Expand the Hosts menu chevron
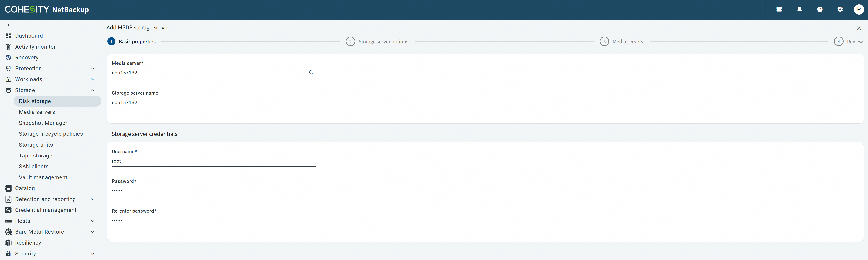868x260 pixels. pos(93,221)
